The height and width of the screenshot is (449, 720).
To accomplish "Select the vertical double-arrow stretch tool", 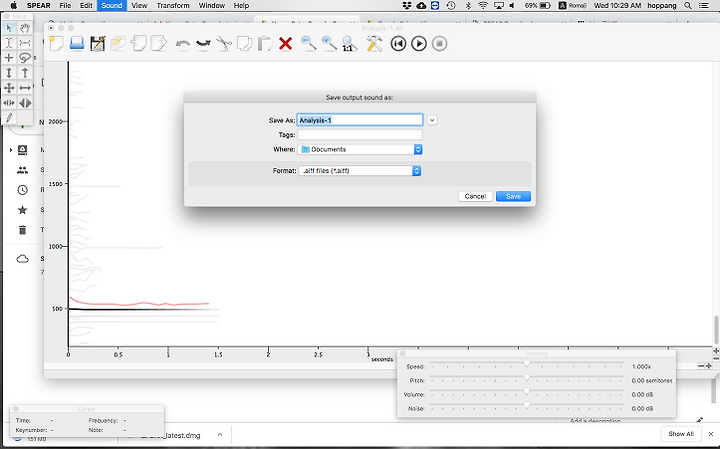I will pos(9,73).
